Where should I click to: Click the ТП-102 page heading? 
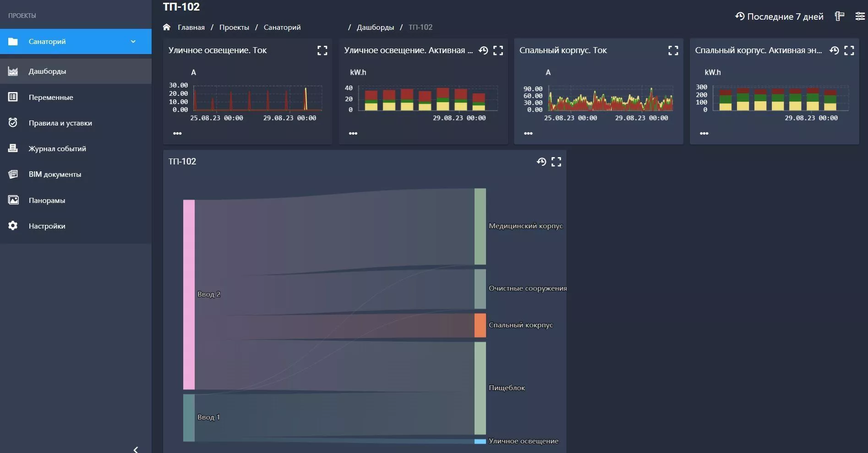[181, 7]
